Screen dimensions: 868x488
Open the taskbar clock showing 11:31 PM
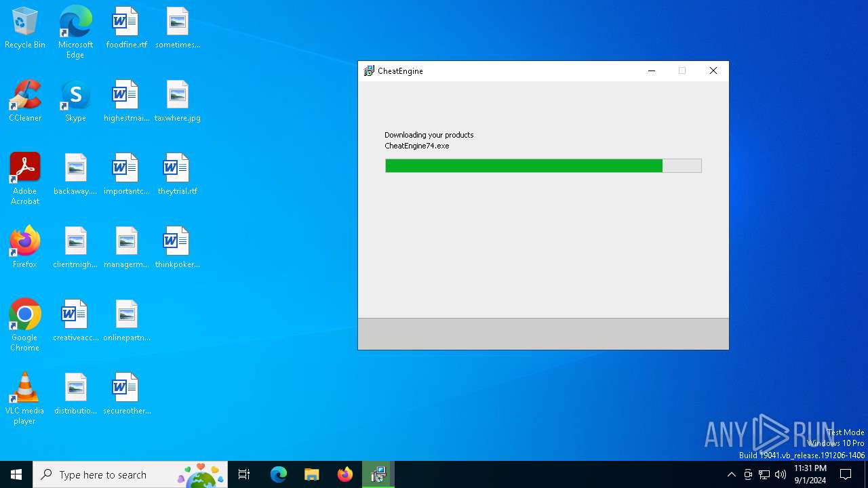tap(810, 474)
